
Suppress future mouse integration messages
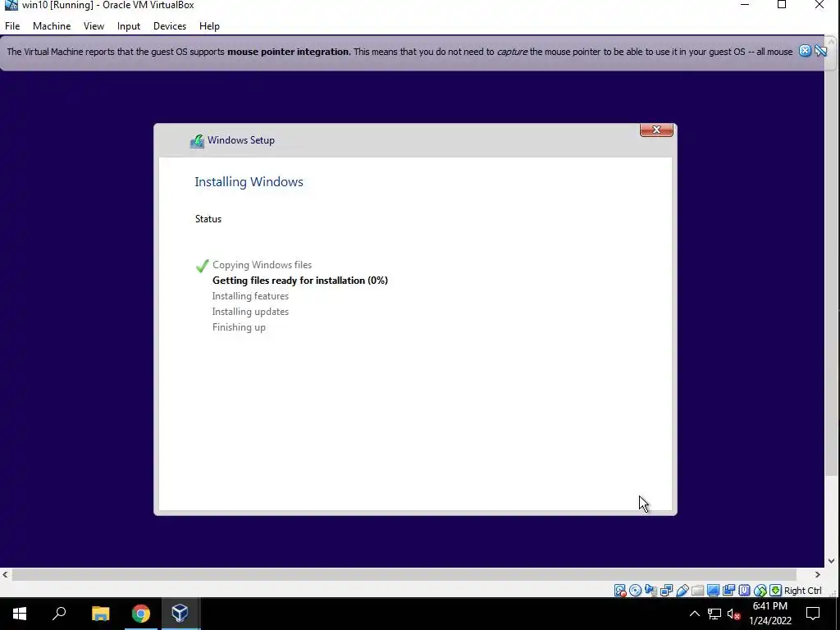(x=820, y=51)
